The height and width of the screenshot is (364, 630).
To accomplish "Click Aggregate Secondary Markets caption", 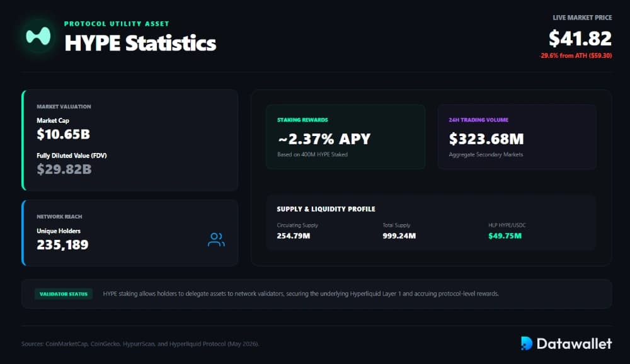I will pyautogui.click(x=486, y=154).
